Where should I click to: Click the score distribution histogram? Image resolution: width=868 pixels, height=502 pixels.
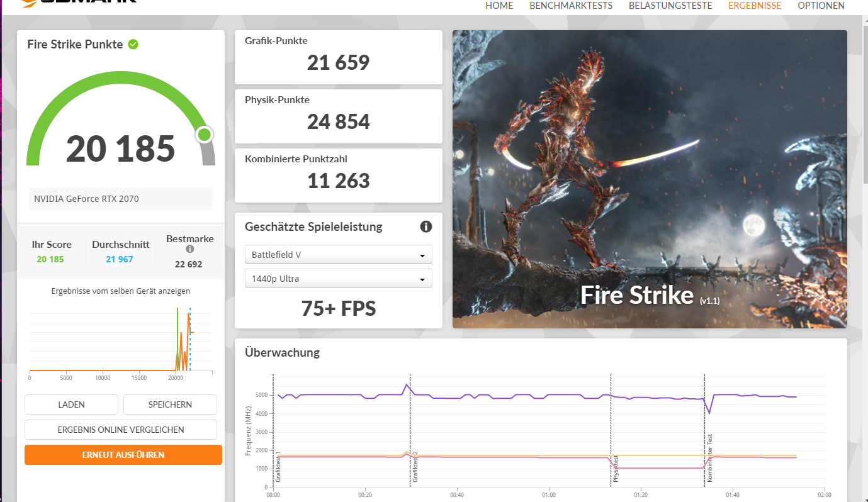click(x=120, y=340)
